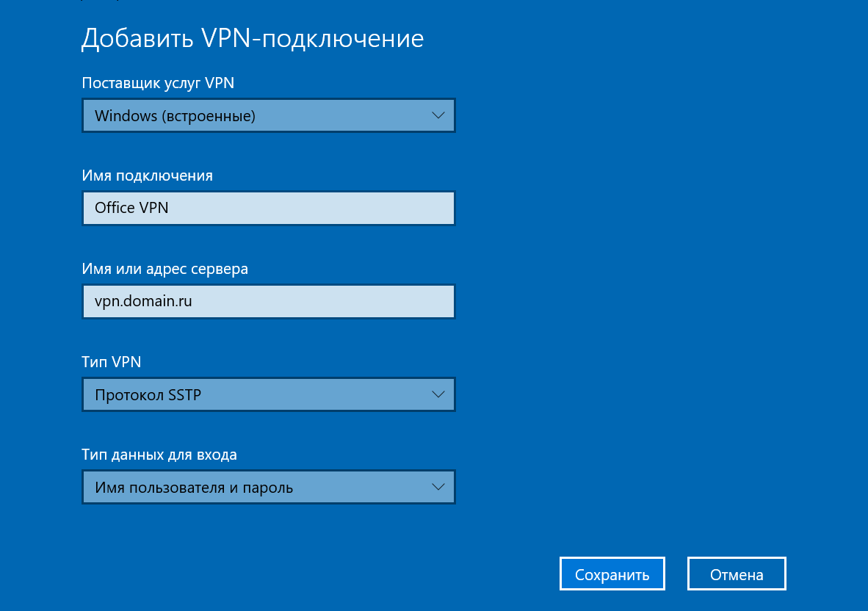
Task: Click the Протокол SSTP combo box
Action: point(268,394)
